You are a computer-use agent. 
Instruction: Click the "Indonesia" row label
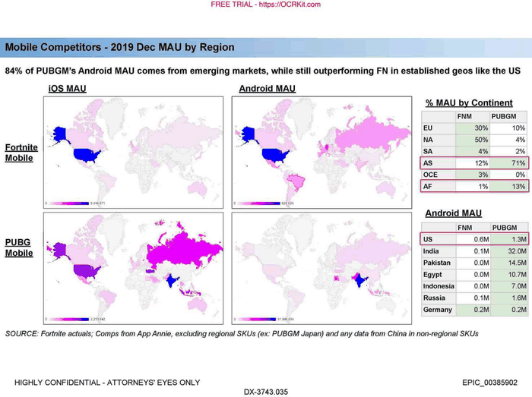439,286
